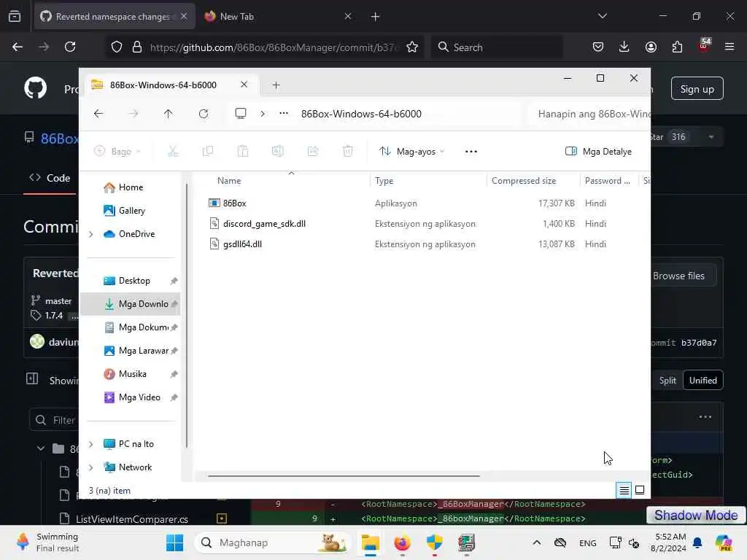The height and width of the screenshot is (560, 747).
Task: Open the address bar breadcrumb ellipsis
Action: coord(284,113)
